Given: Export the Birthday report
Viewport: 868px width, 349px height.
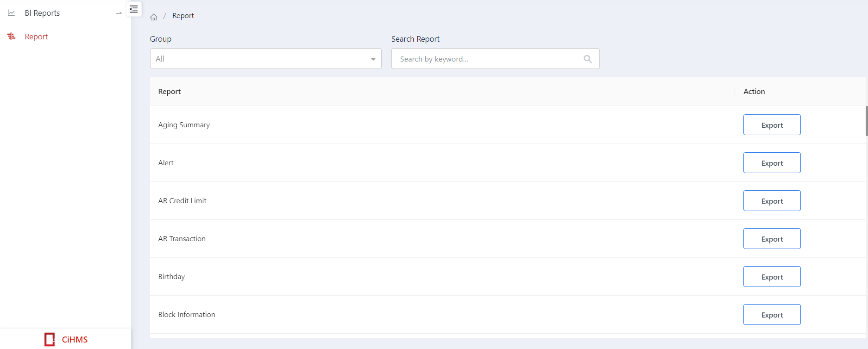Looking at the screenshot, I should (x=772, y=277).
